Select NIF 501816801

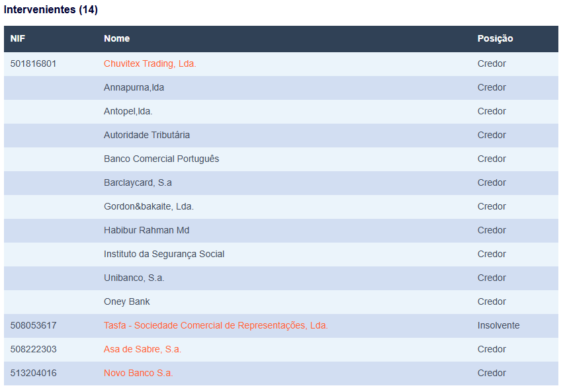33,63
